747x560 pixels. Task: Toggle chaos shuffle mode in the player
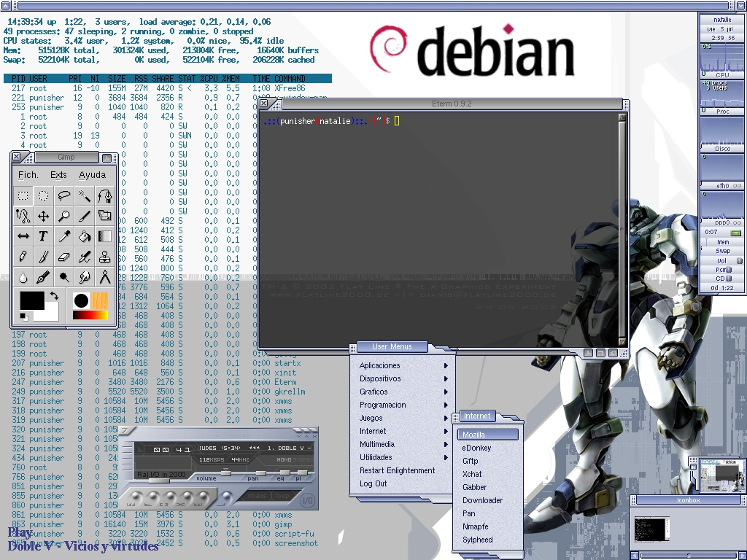(x=257, y=496)
